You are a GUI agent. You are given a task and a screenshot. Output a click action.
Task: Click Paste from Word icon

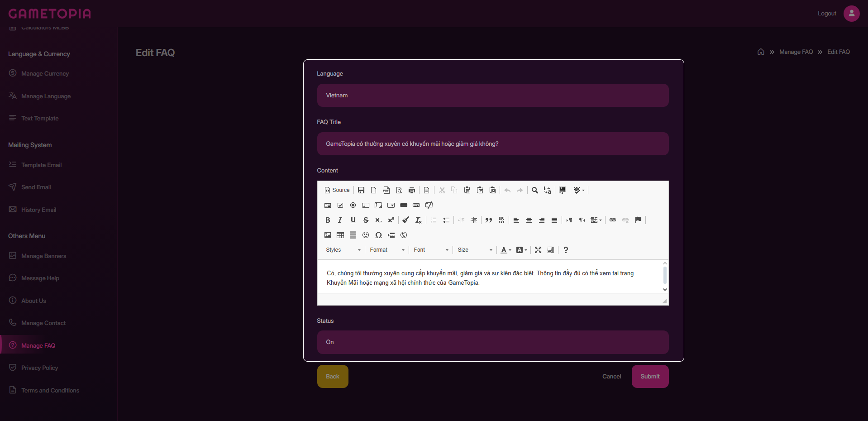coord(493,190)
